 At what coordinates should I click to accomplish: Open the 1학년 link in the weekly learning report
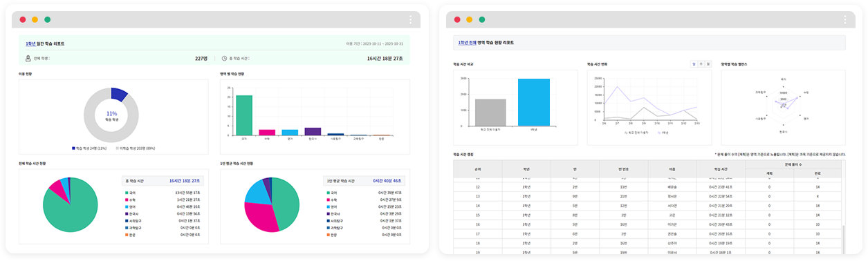click(x=30, y=43)
